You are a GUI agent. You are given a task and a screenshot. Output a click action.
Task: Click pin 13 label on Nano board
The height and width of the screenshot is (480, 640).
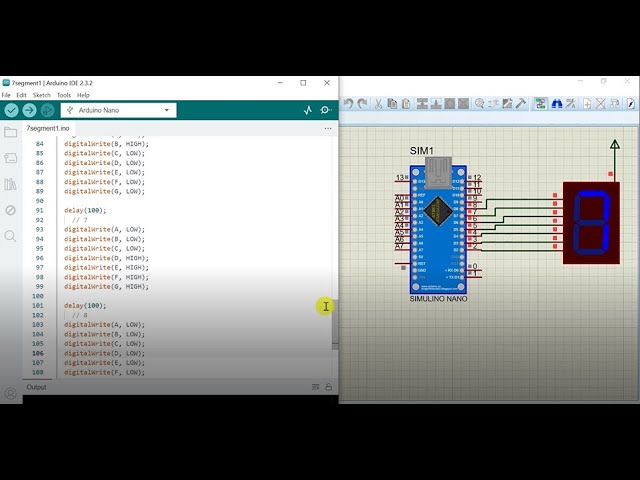pos(400,178)
